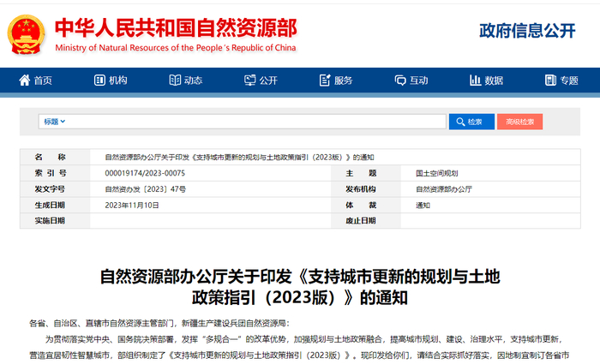600x364 pixels.
Task: Click the 体裁 label cell
Action: tap(366, 206)
